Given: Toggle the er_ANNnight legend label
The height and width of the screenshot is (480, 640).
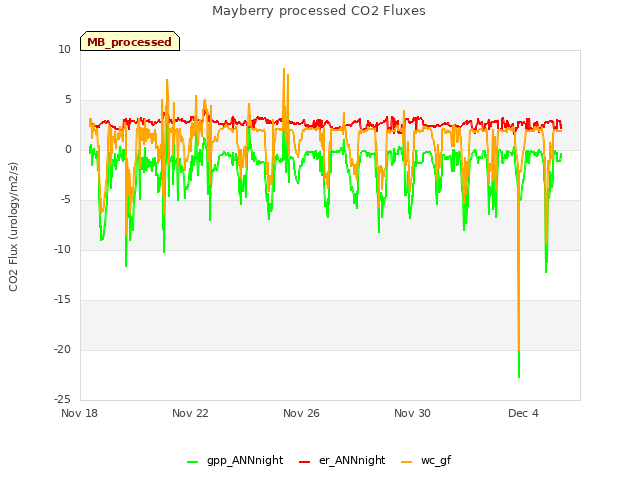Looking at the screenshot, I should pyautogui.click(x=352, y=460).
